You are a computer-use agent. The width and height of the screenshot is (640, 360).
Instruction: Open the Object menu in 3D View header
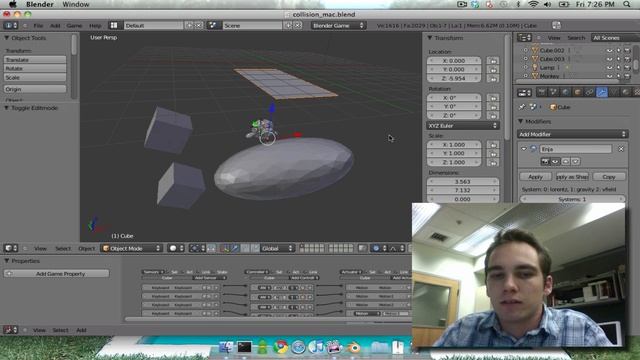tap(86, 248)
